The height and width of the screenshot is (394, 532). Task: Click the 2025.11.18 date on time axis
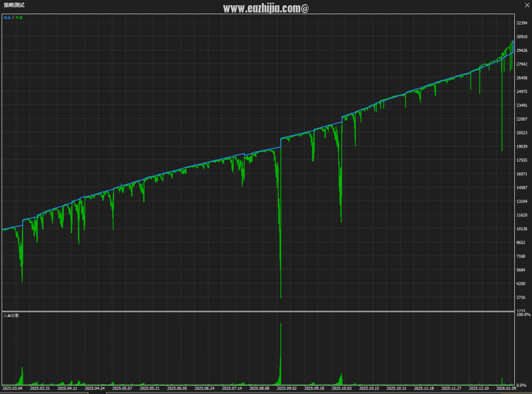coord(424,389)
